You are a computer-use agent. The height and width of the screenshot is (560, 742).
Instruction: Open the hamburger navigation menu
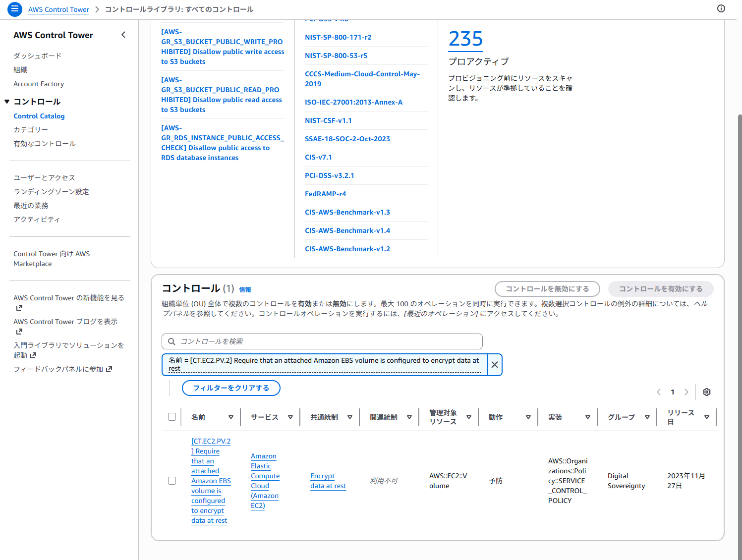click(15, 9)
